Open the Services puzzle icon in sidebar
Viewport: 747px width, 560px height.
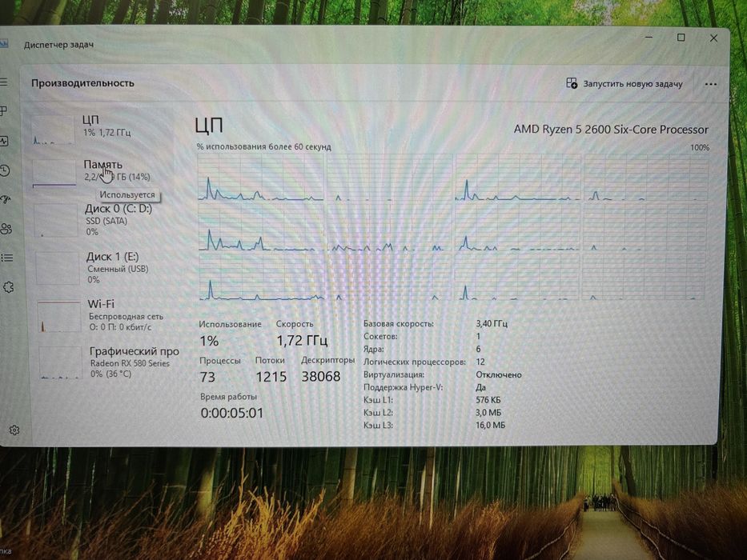click(x=9, y=287)
